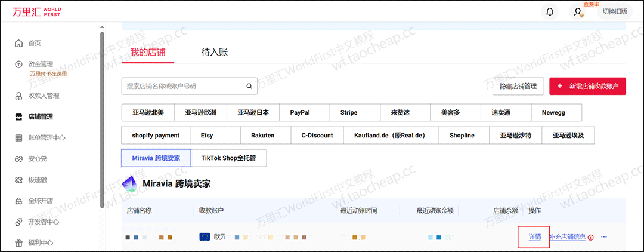Click the 切换旧版 button
644x252 pixels.
click(x=615, y=11)
